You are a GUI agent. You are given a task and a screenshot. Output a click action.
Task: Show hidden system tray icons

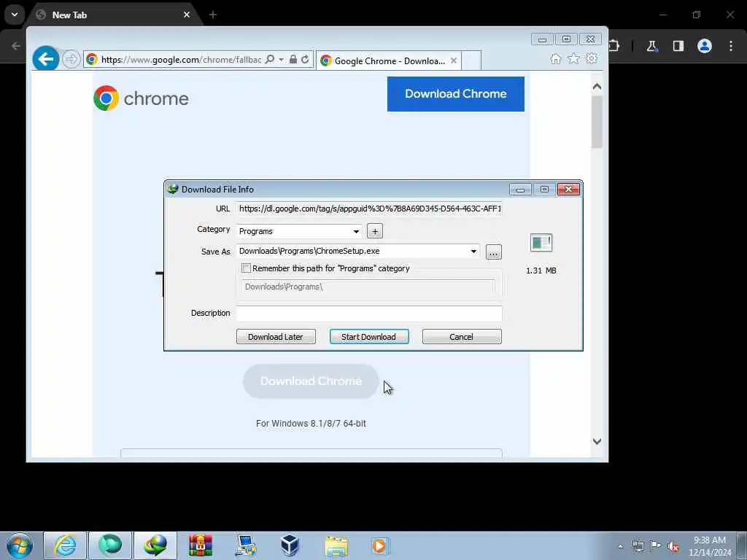click(620, 546)
